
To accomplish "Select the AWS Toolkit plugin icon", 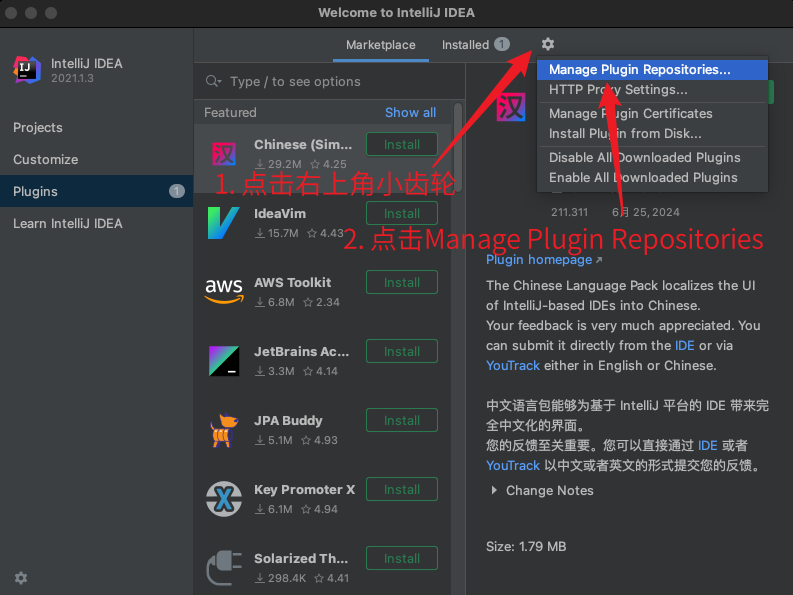I will [223, 291].
